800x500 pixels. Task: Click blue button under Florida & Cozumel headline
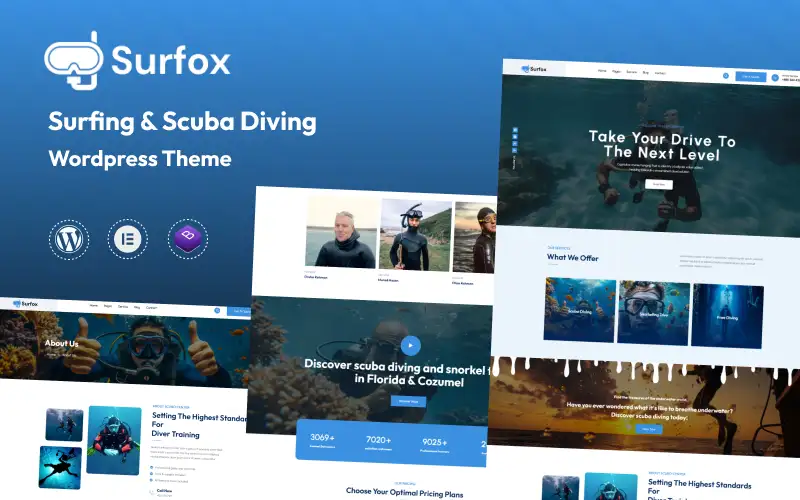coord(408,402)
